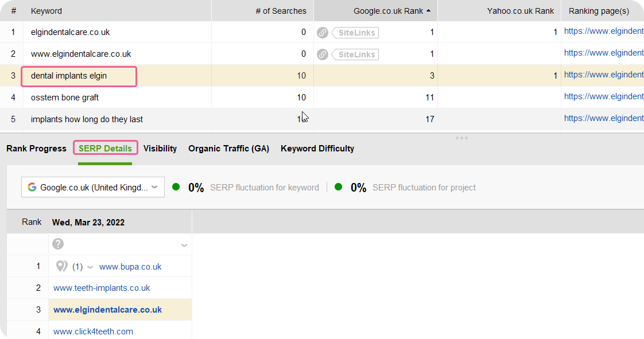Image resolution: width=644 pixels, height=339 pixels.
Task: Click SiteLinks badge in www.elgindentalcare.co.uk row
Action: pos(355,54)
